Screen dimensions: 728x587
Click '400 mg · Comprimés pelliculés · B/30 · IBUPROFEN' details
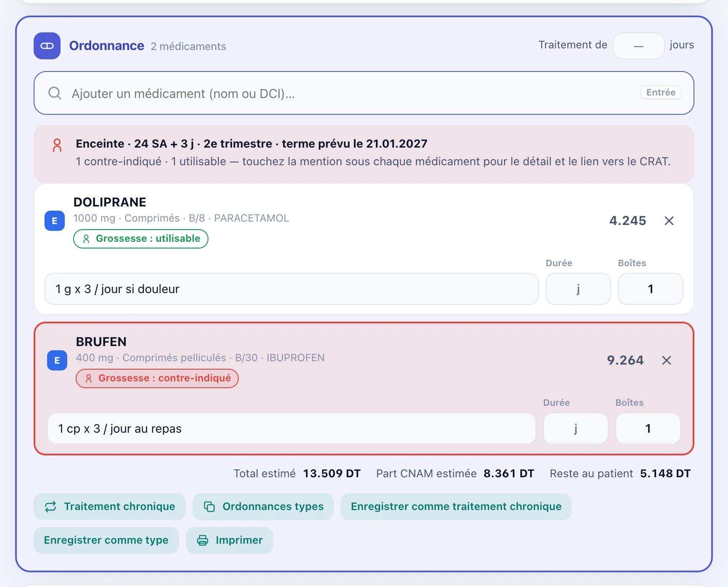200,358
